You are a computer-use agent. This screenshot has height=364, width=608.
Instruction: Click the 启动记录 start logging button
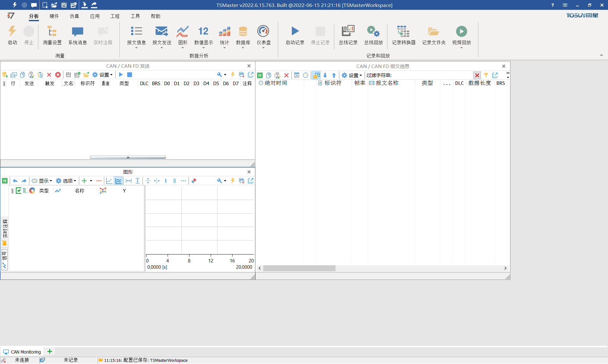click(x=295, y=35)
